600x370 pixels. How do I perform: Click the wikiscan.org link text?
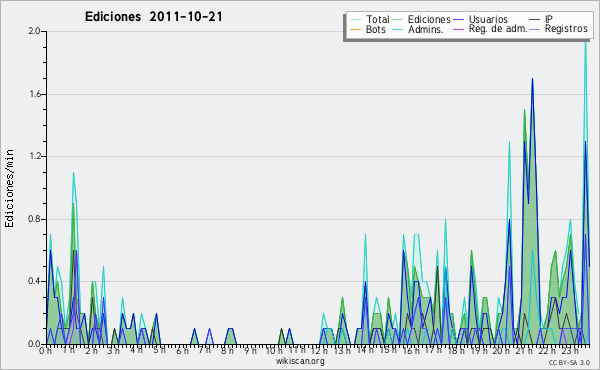pyautogui.click(x=300, y=361)
